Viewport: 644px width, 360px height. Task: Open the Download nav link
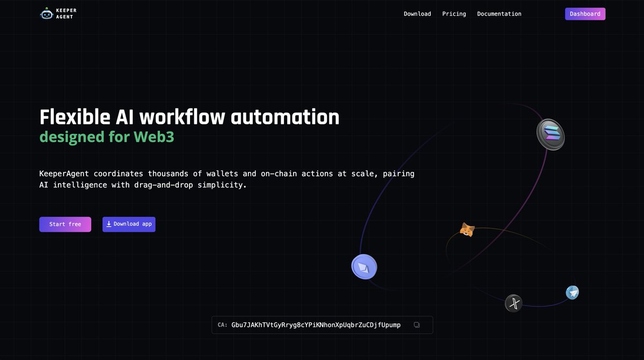417,14
